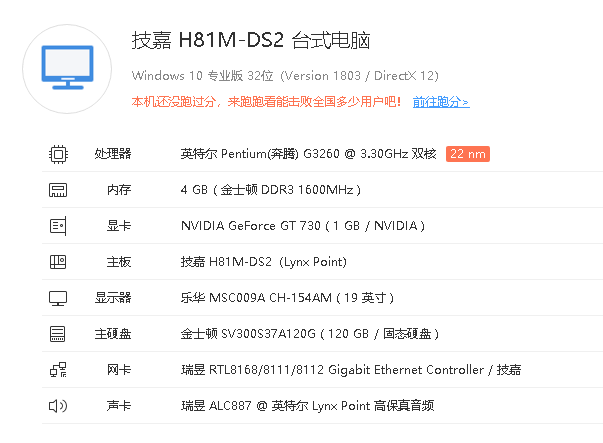Click the 显卡 label
This screenshot has height=443, width=603.
point(119,226)
